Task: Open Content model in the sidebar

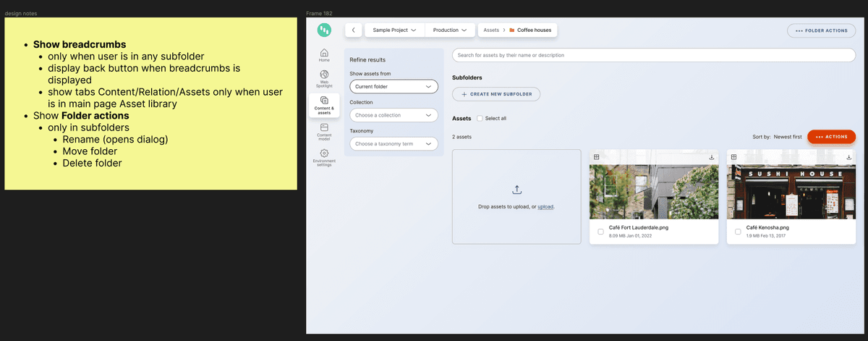Action: tap(324, 131)
